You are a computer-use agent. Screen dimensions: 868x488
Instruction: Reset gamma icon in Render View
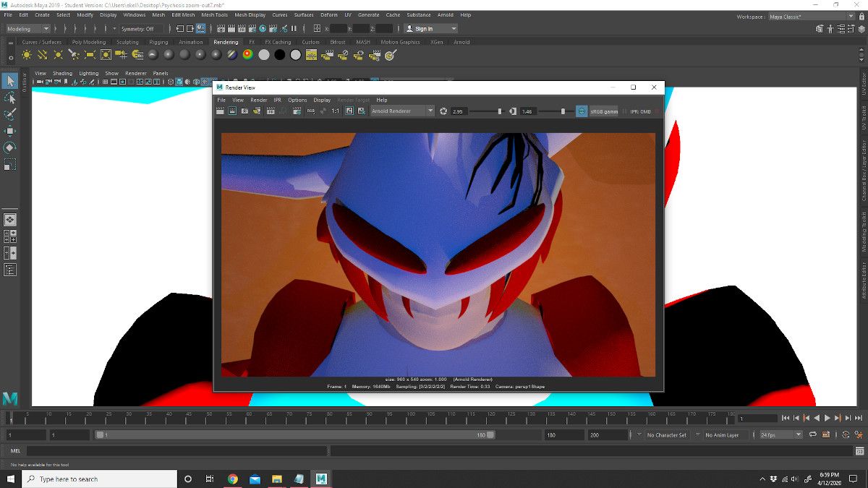(512, 111)
